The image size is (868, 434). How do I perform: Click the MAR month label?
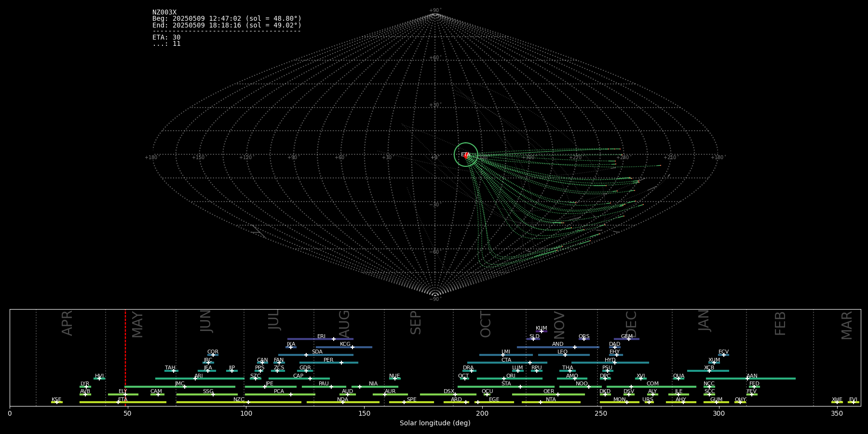coord(847,325)
